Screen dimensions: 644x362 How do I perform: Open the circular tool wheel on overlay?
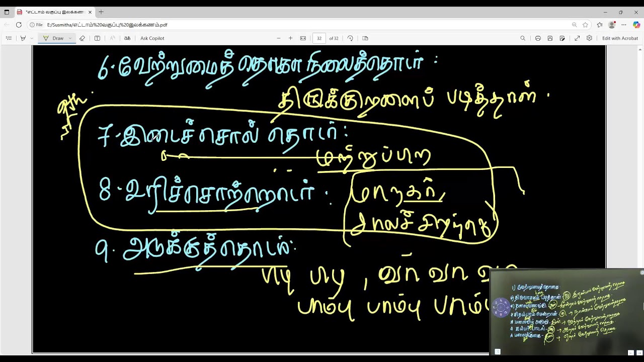tap(501, 307)
